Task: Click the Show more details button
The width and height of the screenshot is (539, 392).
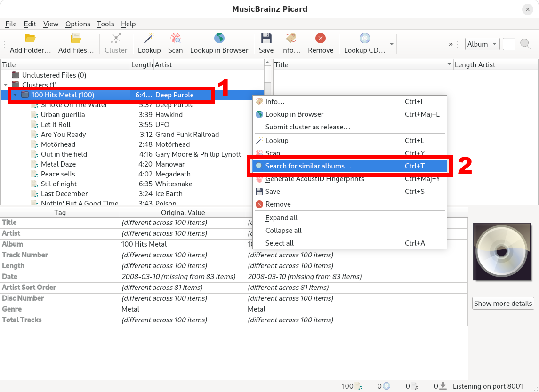Action: point(503,304)
